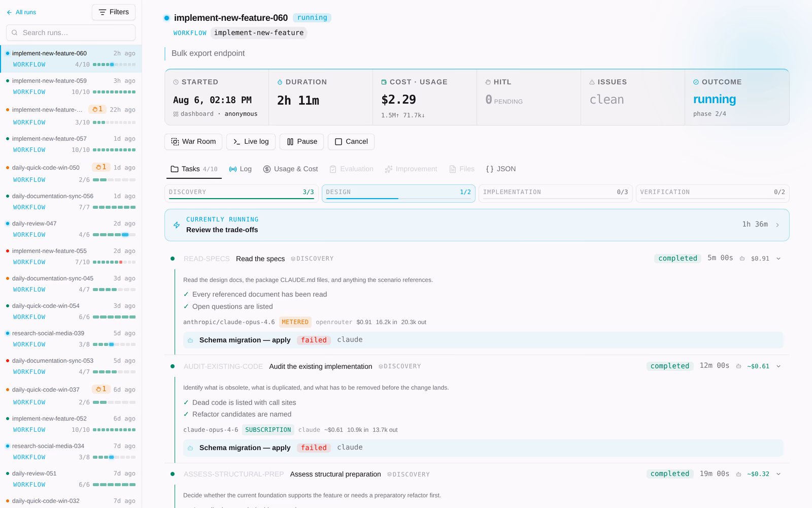Click the dashboard grid icon under start time
The image size is (812, 508).
[176, 114]
